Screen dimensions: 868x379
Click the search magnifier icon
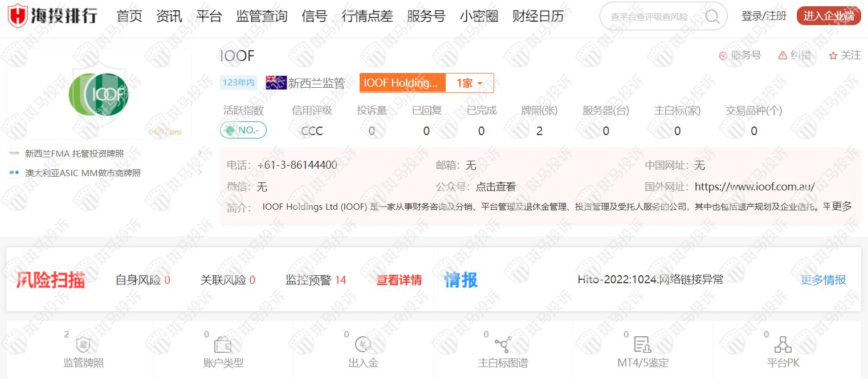click(x=712, y=17)
